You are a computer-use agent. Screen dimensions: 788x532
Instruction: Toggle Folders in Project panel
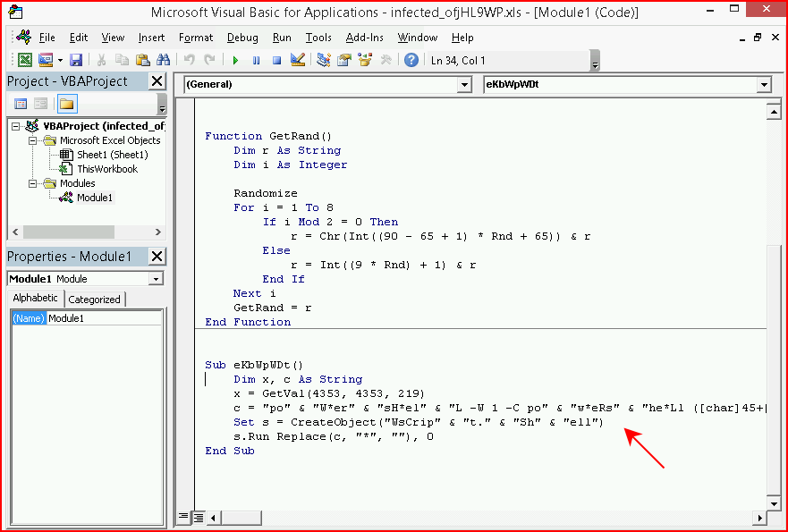tap(66, 104)
